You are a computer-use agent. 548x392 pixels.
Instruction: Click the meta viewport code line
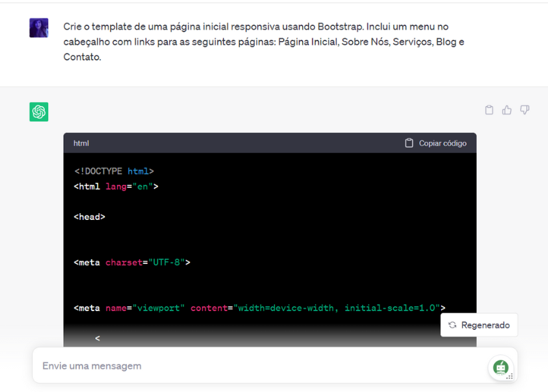tap(260, 308)
